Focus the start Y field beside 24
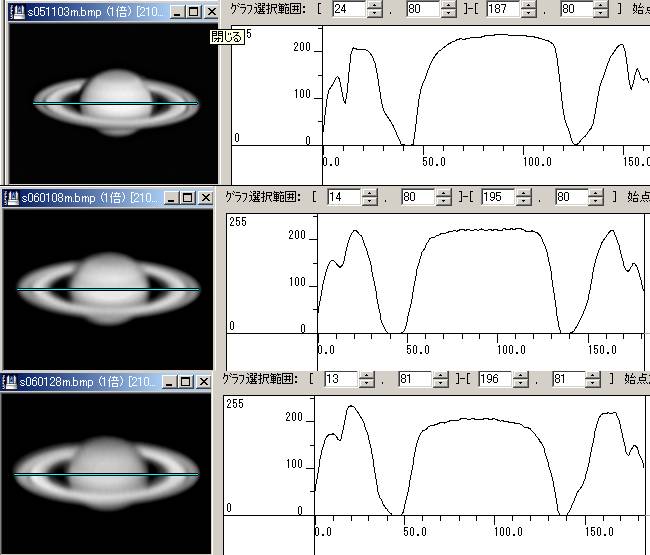 (x=423, y=9)
